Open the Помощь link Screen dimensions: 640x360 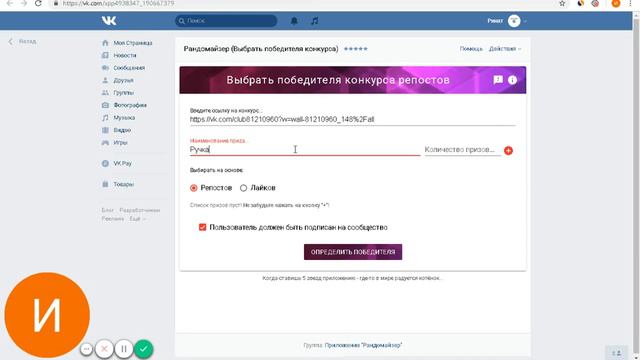[x=471, y=49]
